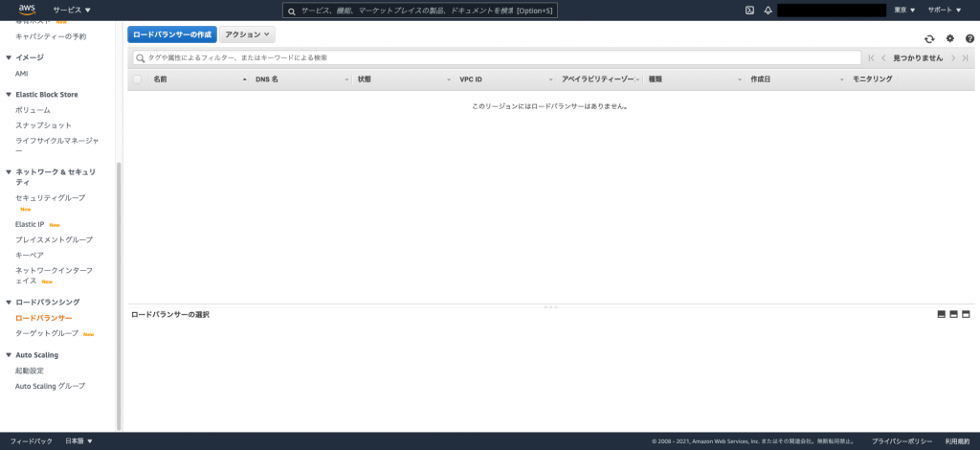This screenshot has width=980, height=450.
Task: Open AMI in the sidebar
Action: point(21,74)
